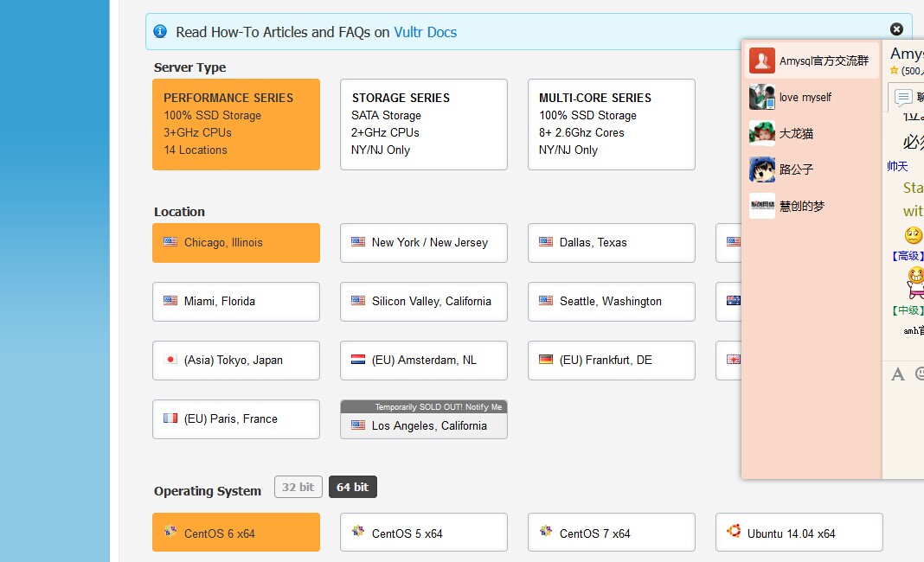
Task: Choose the Multi-Core Series server type
Action: click(611, 125)
